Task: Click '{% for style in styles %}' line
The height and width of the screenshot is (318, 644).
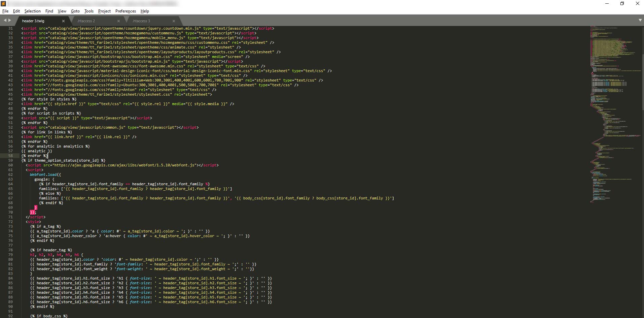Action: [49, 99]
